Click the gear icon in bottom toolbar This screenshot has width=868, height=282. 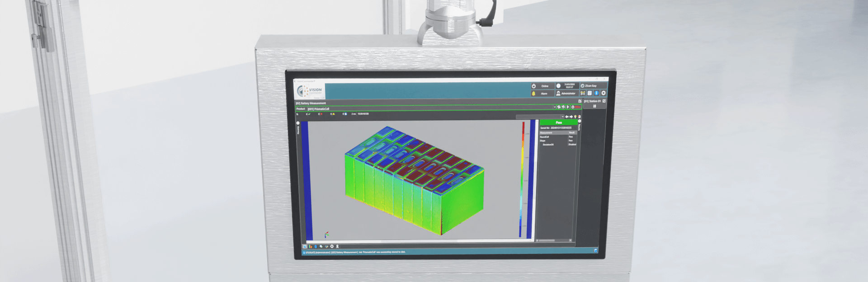click(332, 246)
